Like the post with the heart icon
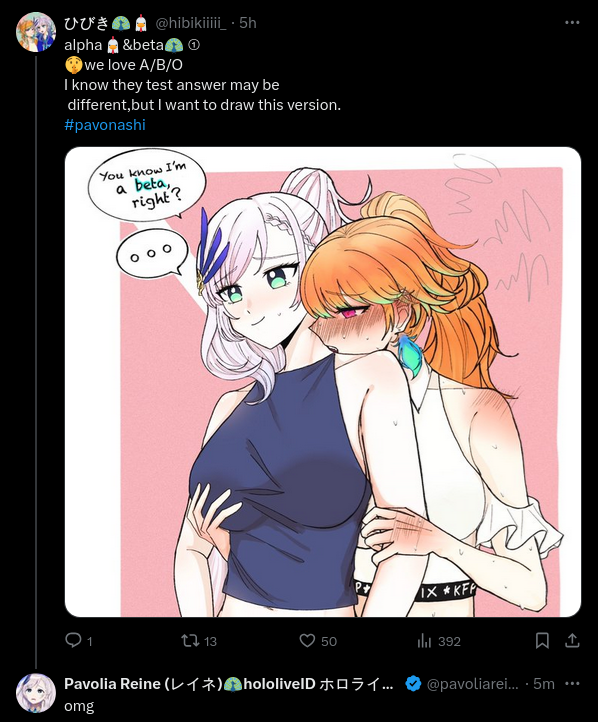 pos(307,640)
